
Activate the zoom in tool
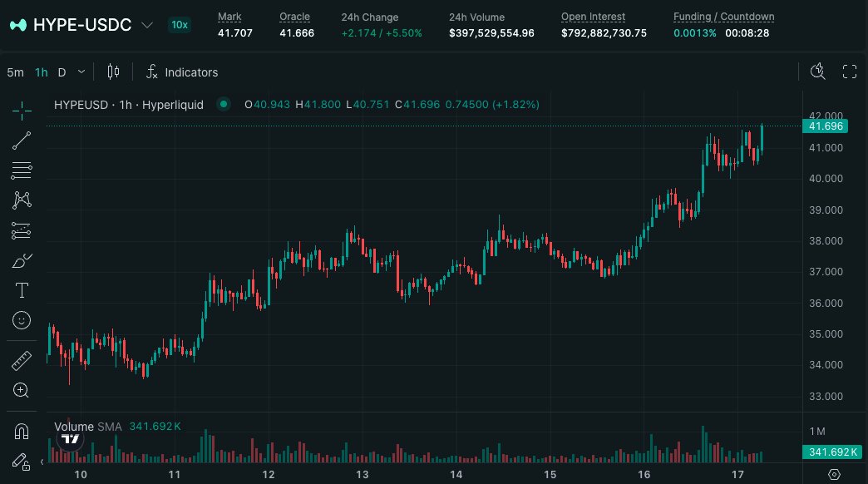point(22,390)
